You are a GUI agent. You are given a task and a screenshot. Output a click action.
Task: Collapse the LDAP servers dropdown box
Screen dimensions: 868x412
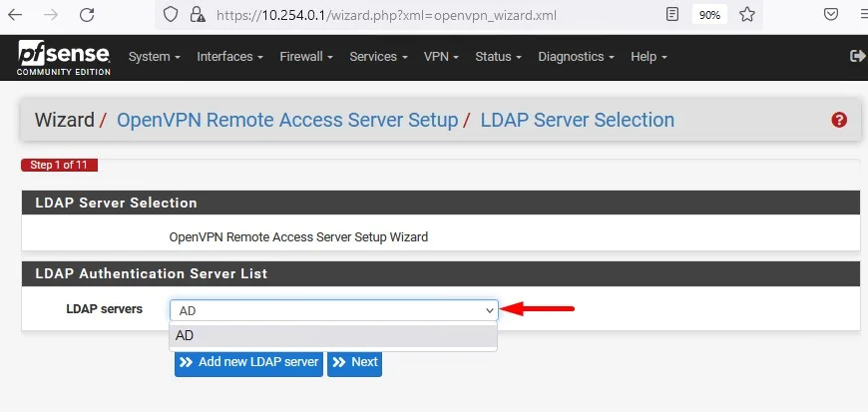coord(334,310)
